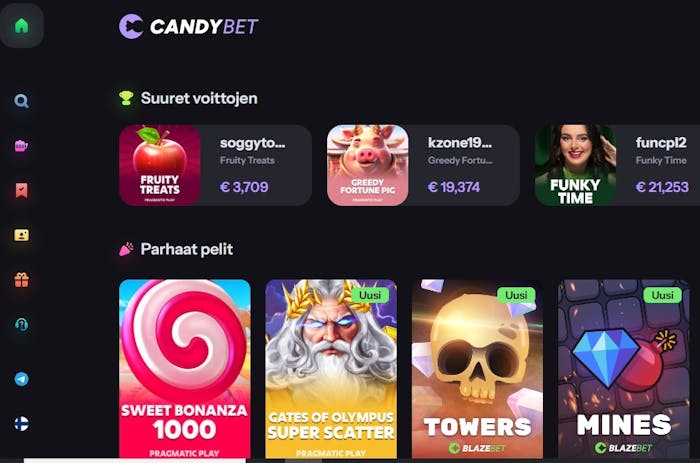Launch Gates of Olympus Super Scatter game
700x463 pixels.
pos(331,369)
